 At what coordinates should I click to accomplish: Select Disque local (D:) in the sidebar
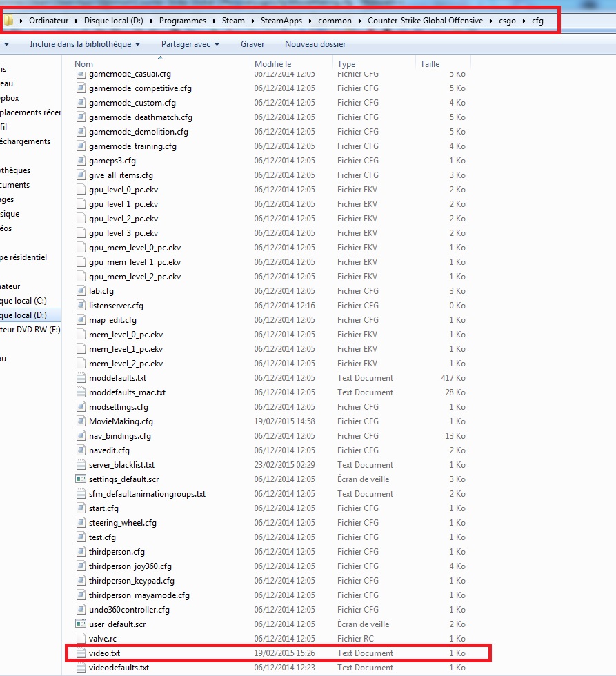(x=23, y=315)
